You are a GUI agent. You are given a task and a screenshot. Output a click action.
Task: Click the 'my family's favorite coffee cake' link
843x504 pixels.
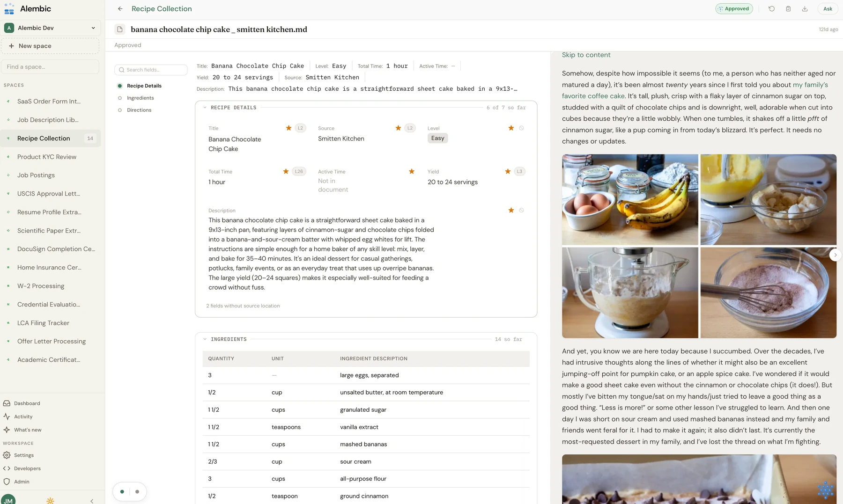(x=695, y=90)
